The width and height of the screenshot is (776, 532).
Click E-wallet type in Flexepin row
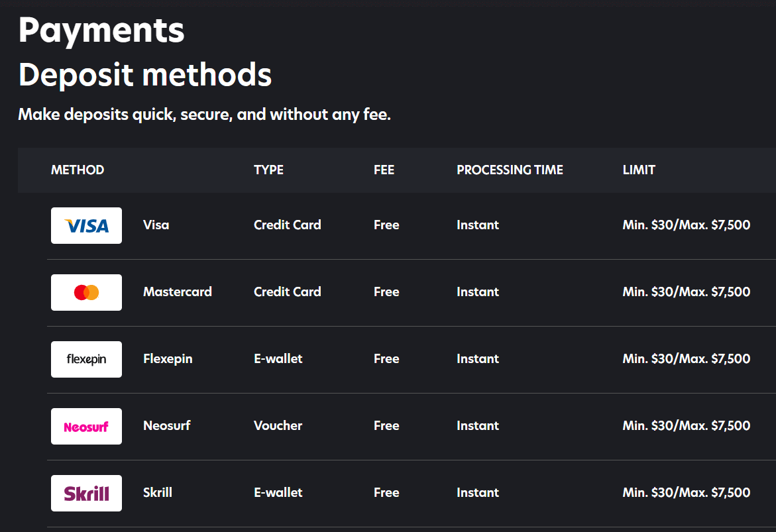pyautogui.click(x=278, y=359)
